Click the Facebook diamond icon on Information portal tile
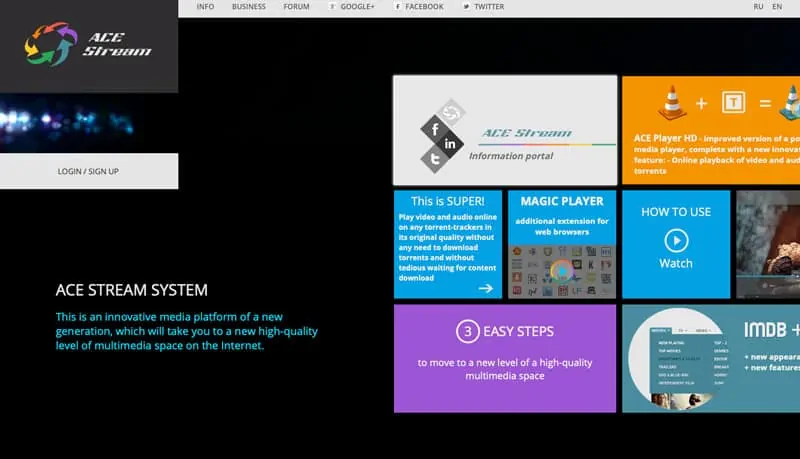 point(434,129)
